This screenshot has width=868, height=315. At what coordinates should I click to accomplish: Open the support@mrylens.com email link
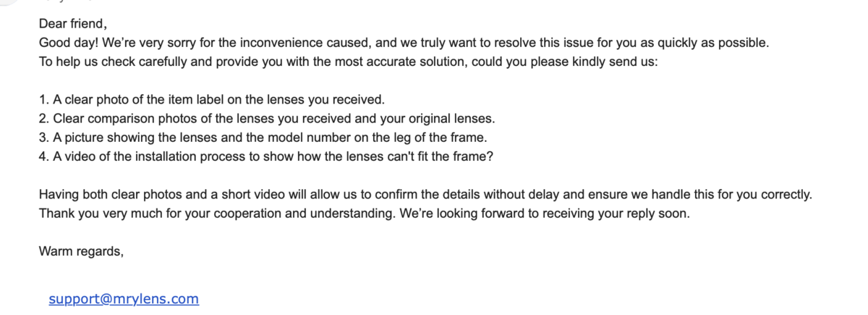coord(124,299)
